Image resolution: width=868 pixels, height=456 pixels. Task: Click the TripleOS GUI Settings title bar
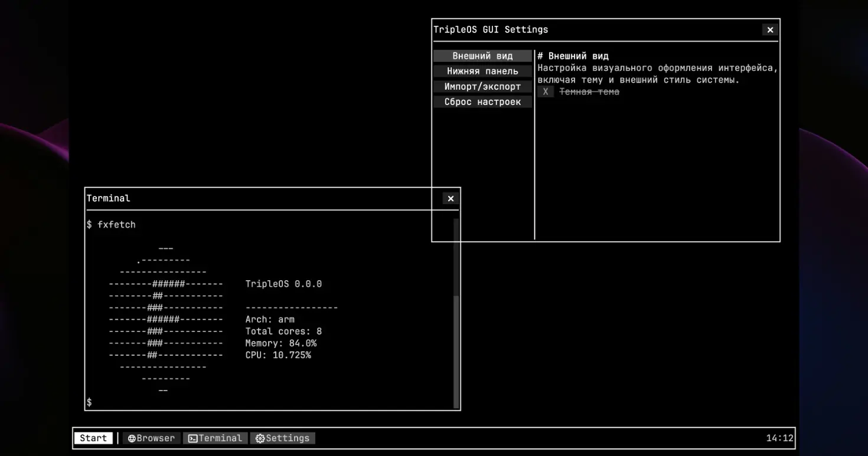pyautogui.click(x=590, y=29)
